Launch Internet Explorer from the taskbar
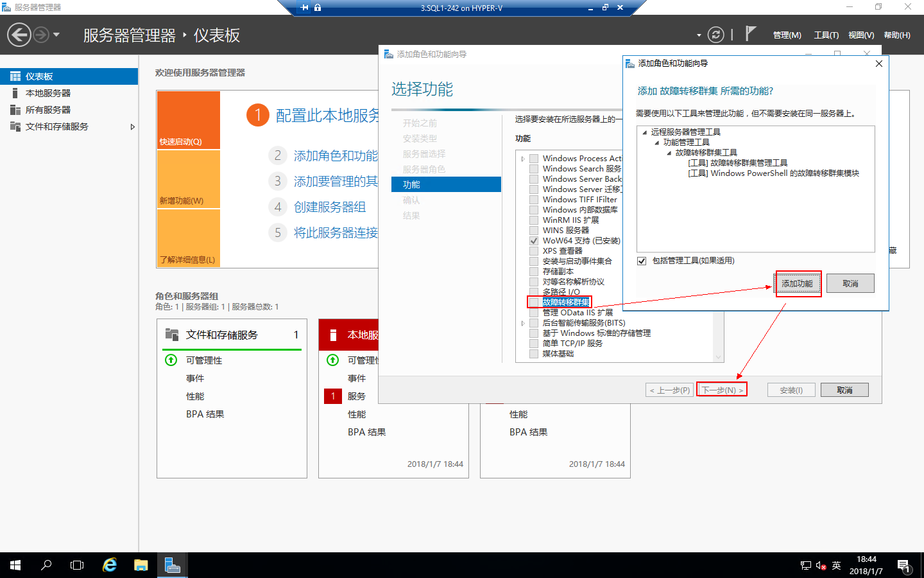 click(110, 565)
